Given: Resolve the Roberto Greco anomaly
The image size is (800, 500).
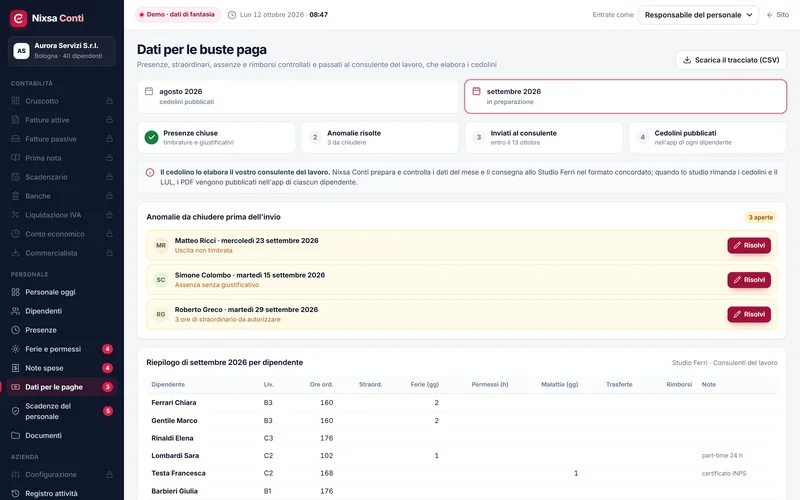Looking at the screenshot, I should (749, 314).
